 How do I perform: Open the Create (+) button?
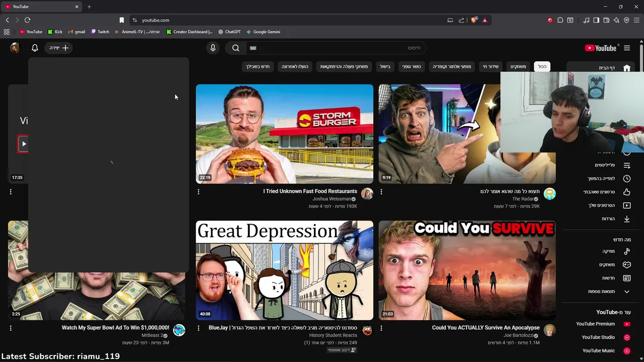[x=59, y=48]
